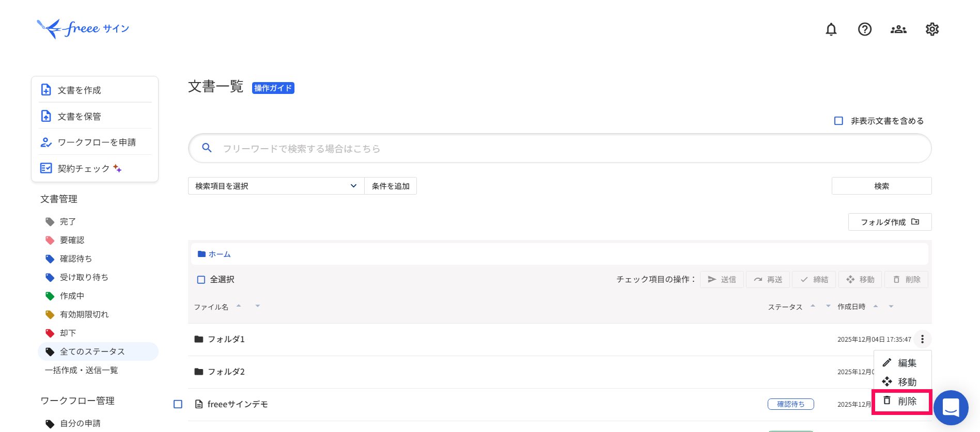Select 確認待ち text in sidebar
The height and width of the screenshot is (432, 980).
[x=76, y=259]
